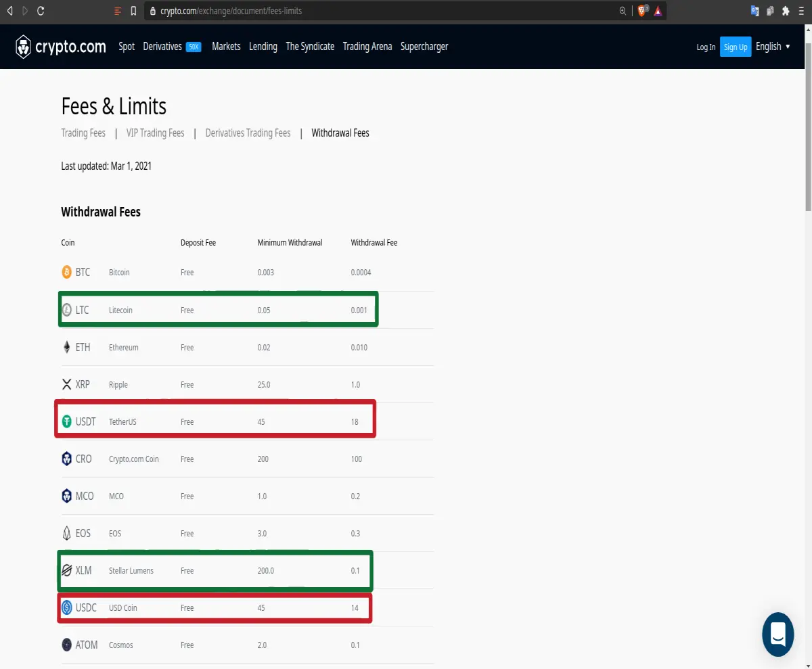Open the browser hamburger menu
812x669 pixels.
tap(802, 11)
